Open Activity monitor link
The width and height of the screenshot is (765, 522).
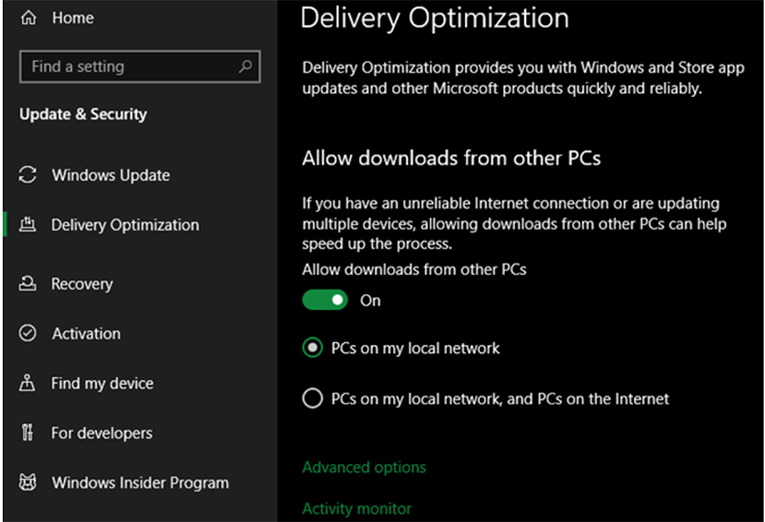[x=356, y=509]
